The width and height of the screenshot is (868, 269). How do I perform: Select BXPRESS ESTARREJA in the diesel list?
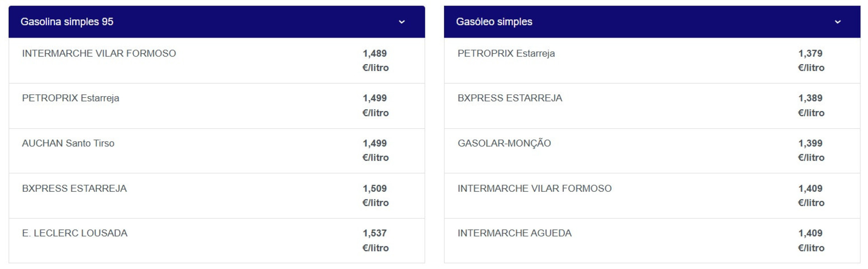pyautogui.click(x=510, y=98)
